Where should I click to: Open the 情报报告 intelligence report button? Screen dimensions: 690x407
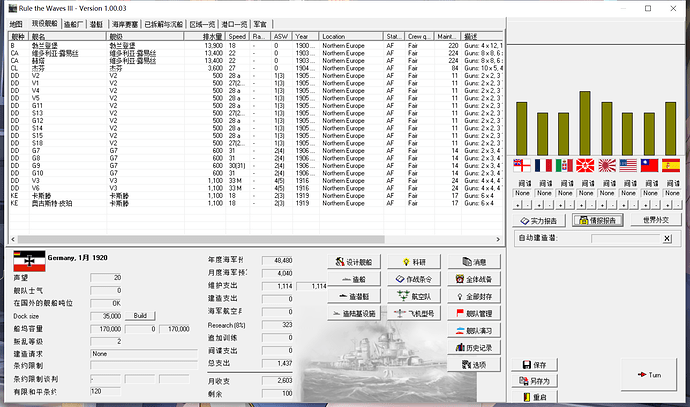pyautogui.click(x=598, y=220)
